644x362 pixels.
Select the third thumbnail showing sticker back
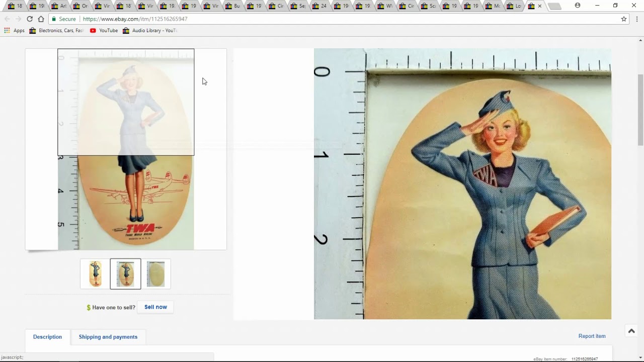(155, 274)
